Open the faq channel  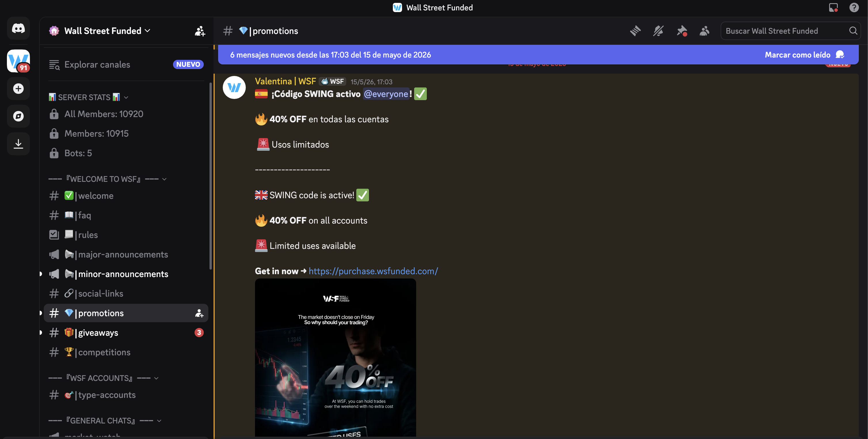coord(126,215)
